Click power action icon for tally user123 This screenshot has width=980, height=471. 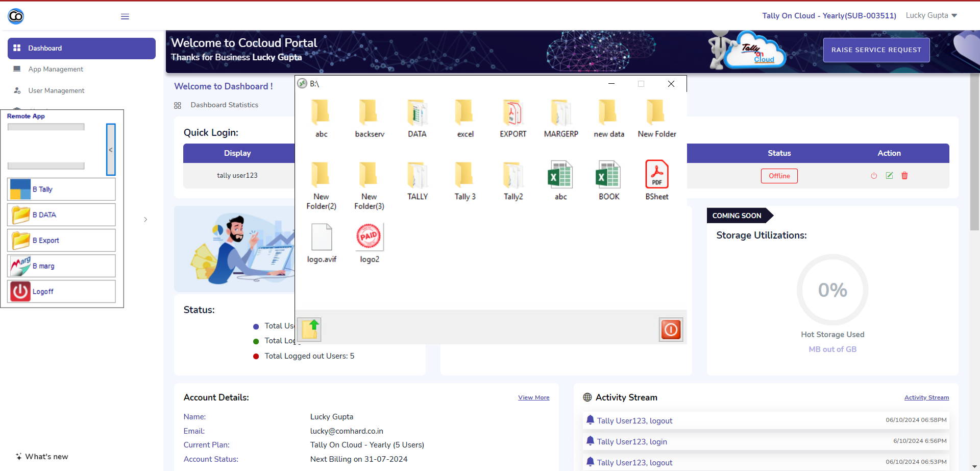coord(874,176)
